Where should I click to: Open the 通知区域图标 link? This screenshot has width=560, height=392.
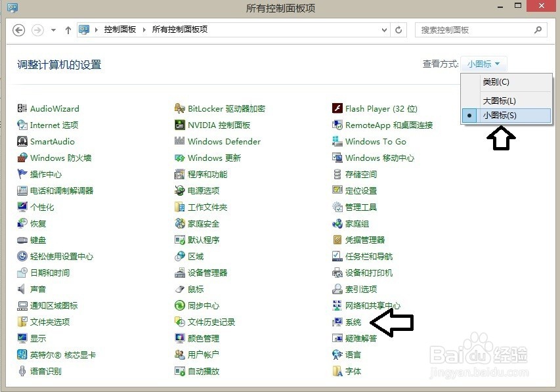pyautogui.click(x=54, y=305)
